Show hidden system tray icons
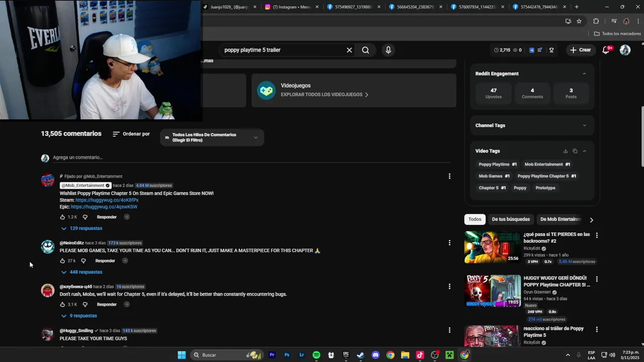This screenshot has height=362, width=644. click(x=568, y=355)
